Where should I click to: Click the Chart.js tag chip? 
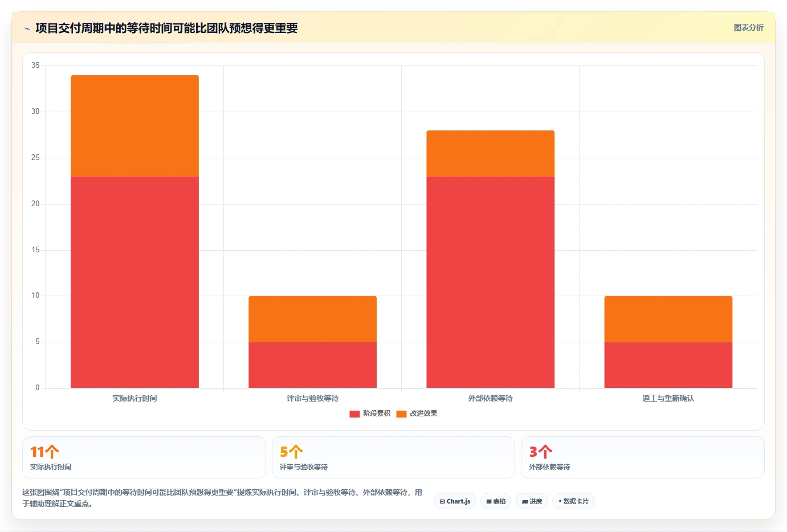pyautogui.click(x=455, y=501)
